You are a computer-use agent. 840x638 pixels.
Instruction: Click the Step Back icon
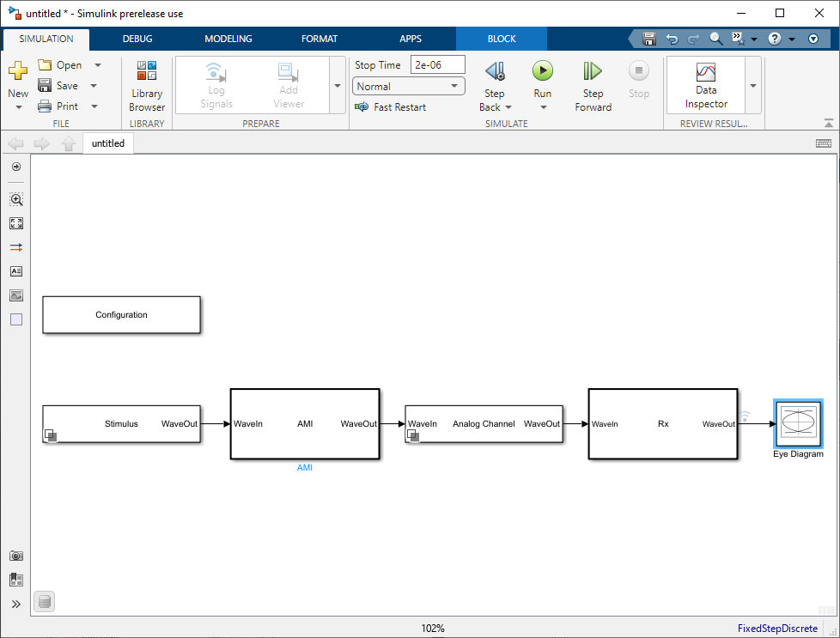(x=495, y=70)
